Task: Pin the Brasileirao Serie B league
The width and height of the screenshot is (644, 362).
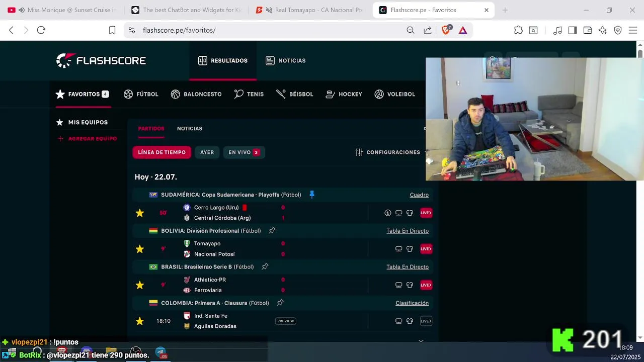Action: (x=265, y=266)
